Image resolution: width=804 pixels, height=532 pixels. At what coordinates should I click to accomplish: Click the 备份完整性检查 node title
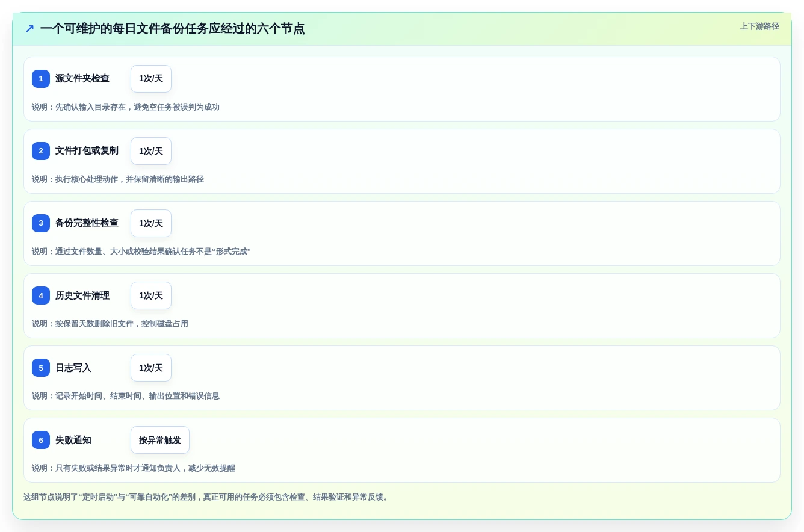coord(87,223)
